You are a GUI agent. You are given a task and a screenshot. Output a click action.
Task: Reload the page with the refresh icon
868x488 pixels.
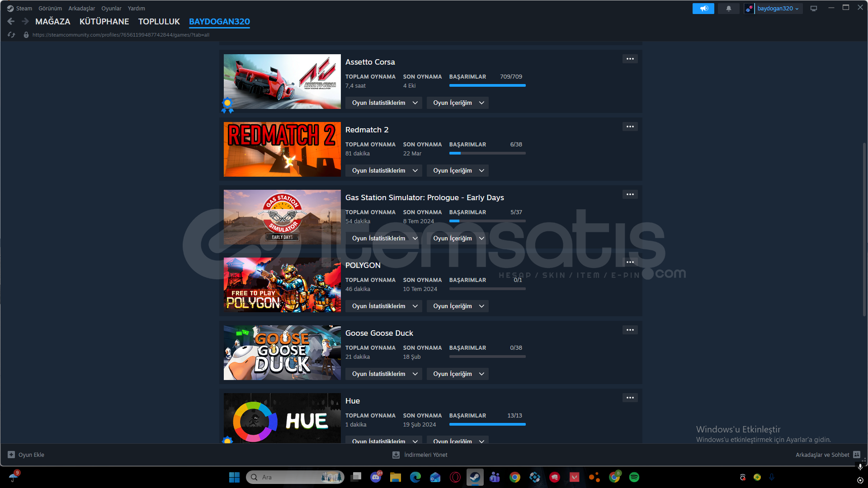click(11, 35)
